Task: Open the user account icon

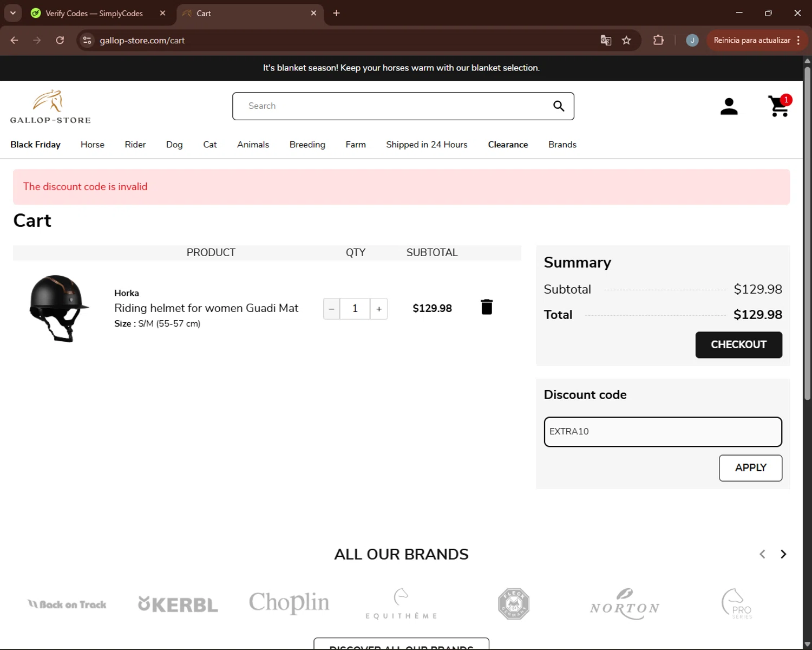Action: (729, 106)
